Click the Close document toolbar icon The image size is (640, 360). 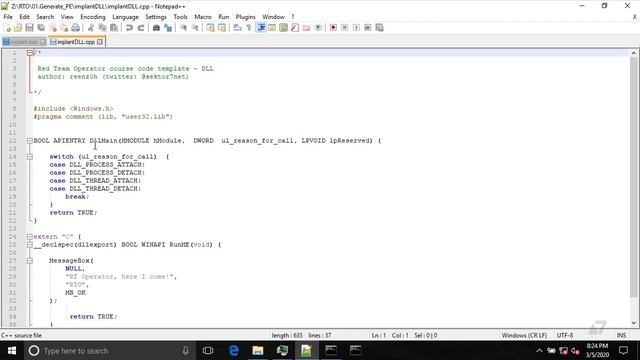click(53, 28)
